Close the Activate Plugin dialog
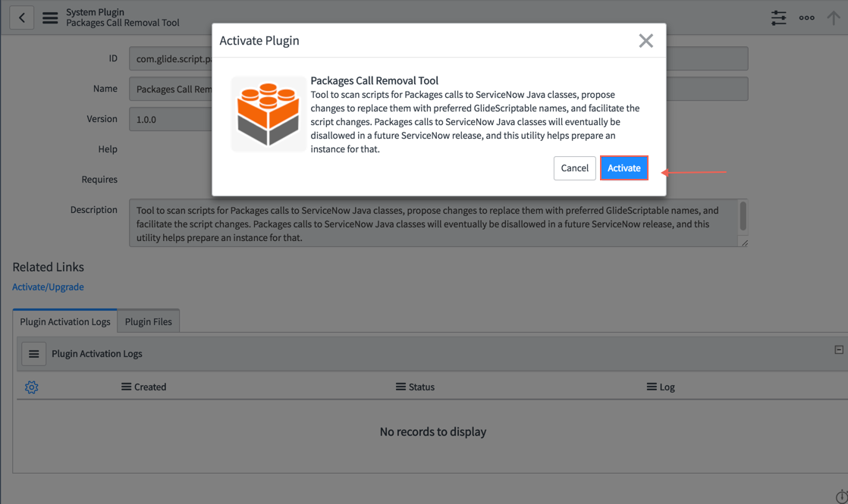Viewport: 848px width, 504px height. (x=645, y=40)
